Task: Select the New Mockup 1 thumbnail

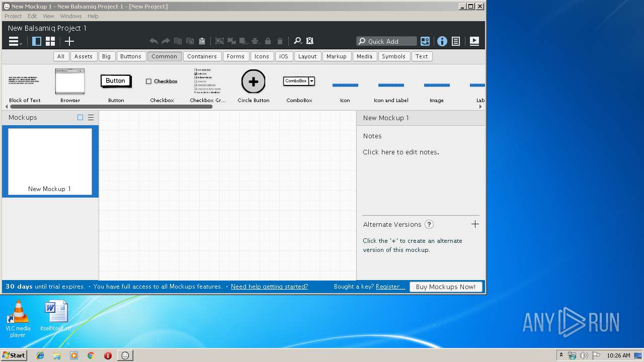Action: coord(50,161)
